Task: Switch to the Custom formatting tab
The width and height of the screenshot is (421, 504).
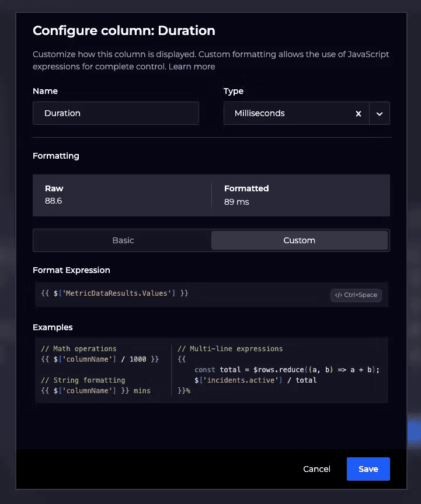Action: [300, 240]
